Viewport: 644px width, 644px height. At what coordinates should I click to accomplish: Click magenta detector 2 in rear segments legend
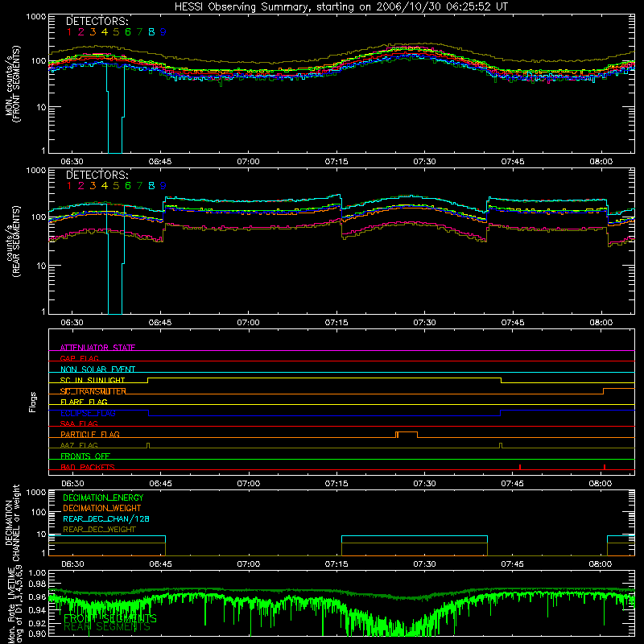[81, 186]
